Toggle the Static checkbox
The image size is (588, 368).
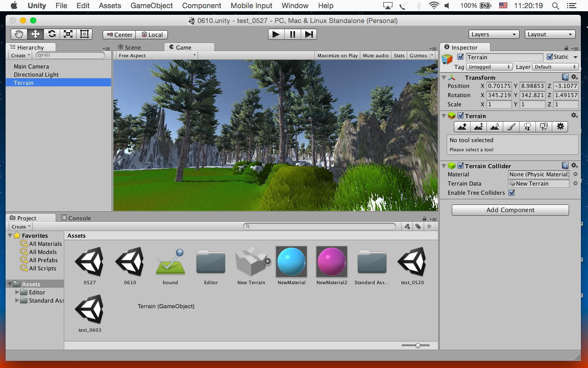click(550, 57)
